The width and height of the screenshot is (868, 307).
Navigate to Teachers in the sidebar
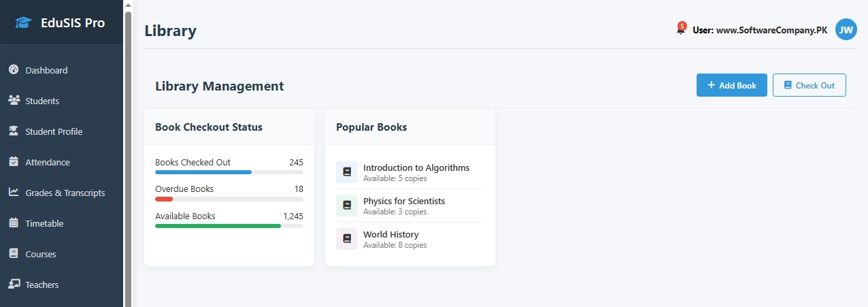[42, 285]
